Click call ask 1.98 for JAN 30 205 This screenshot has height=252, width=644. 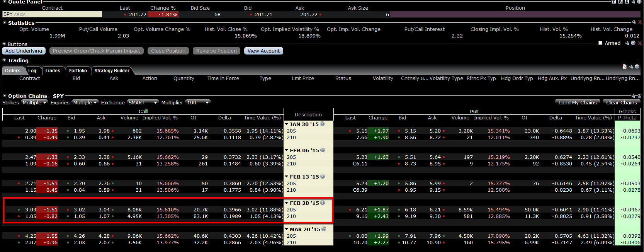pyautogui.click(x=104, y=131)
